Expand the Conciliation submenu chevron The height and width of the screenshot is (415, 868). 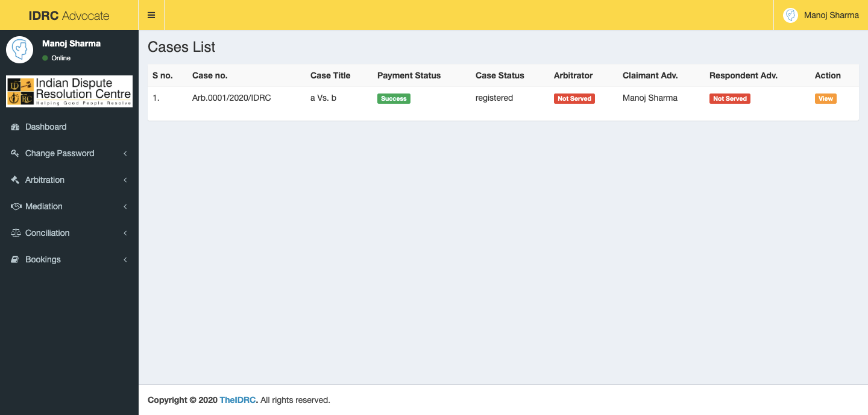point(125,233)
